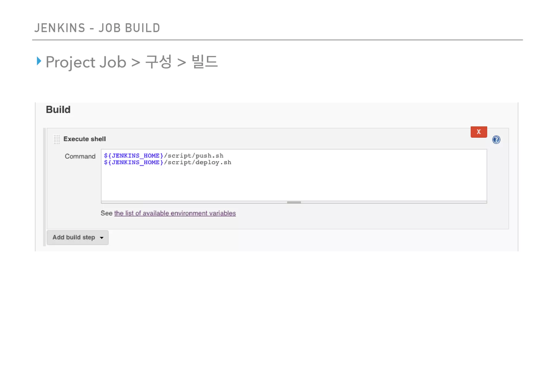555x392 pixels.
Task: Grab the Execute shell drag handle
Action: pos(56,139)
